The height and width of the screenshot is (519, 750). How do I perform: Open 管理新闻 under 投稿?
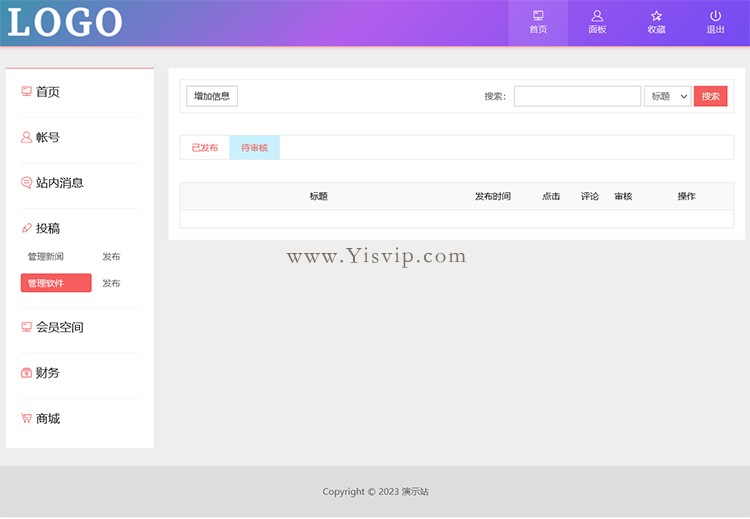pyautogui.click(x=46, y=257)
